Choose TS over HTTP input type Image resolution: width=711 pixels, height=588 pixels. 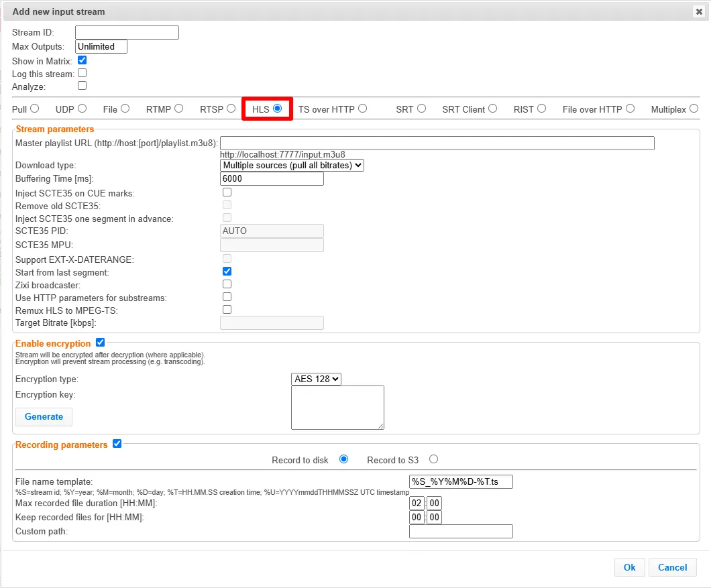[x=362, y=109]
